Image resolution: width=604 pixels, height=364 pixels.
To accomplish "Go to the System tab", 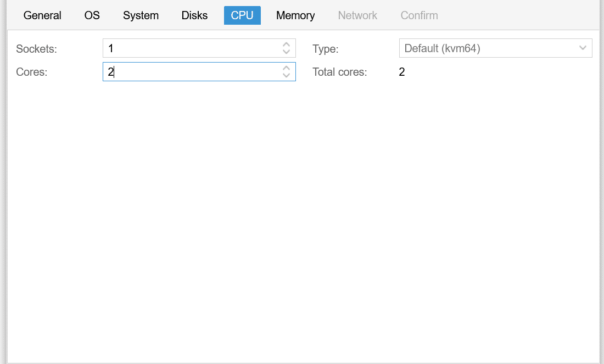I will [x=141, y=15].
